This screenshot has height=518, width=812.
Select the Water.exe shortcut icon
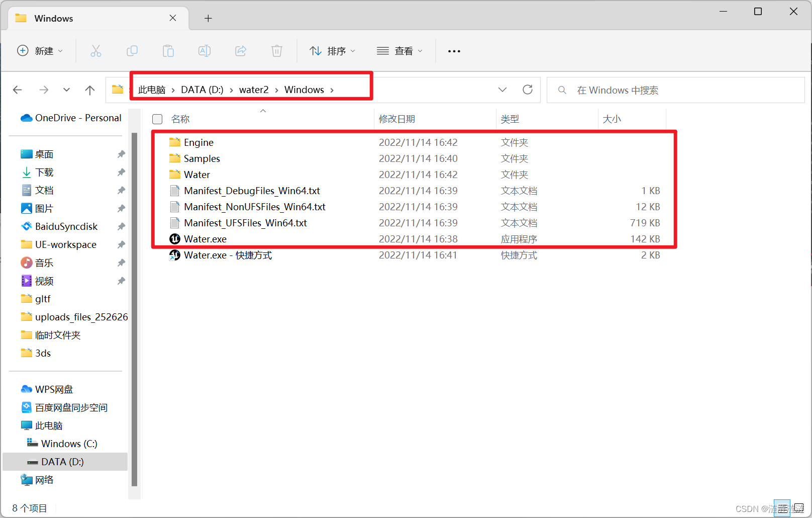[175, 255]
